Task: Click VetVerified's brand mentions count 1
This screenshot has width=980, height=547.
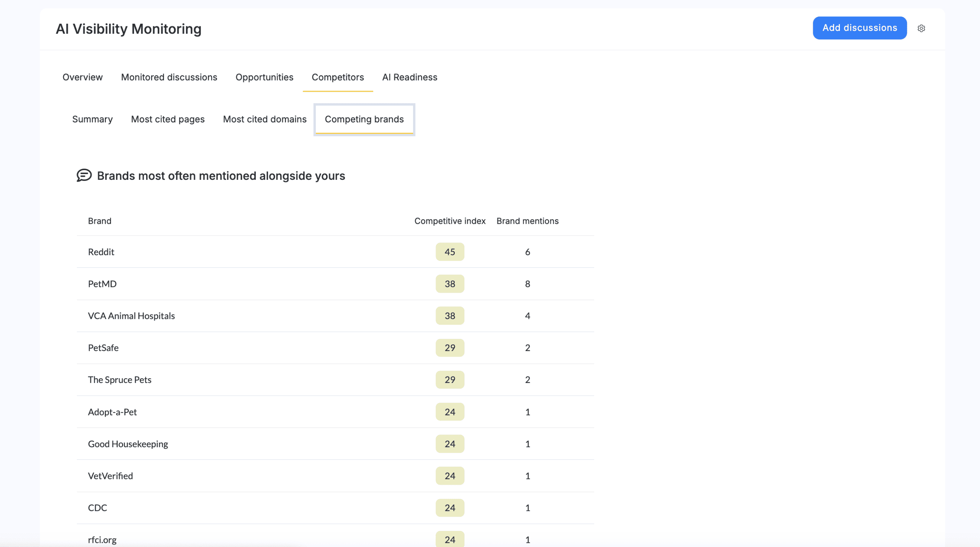Action: [x=528, y=476]
